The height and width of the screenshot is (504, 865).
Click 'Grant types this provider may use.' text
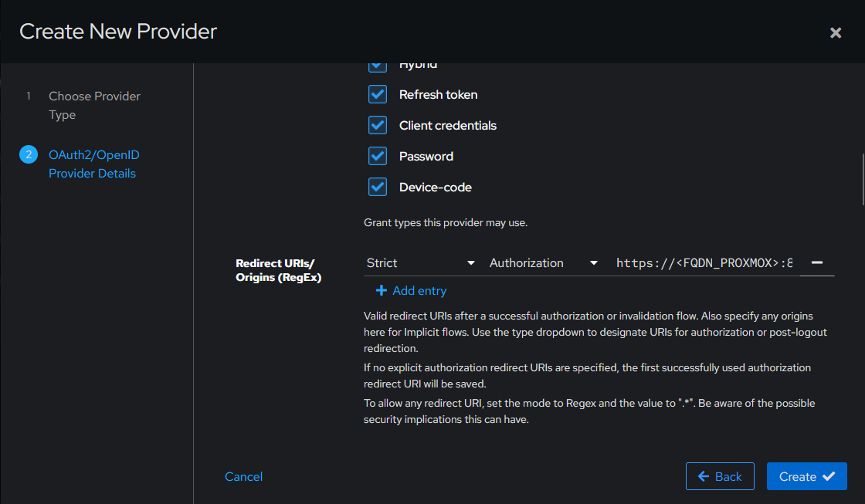[x=446, y=223]
